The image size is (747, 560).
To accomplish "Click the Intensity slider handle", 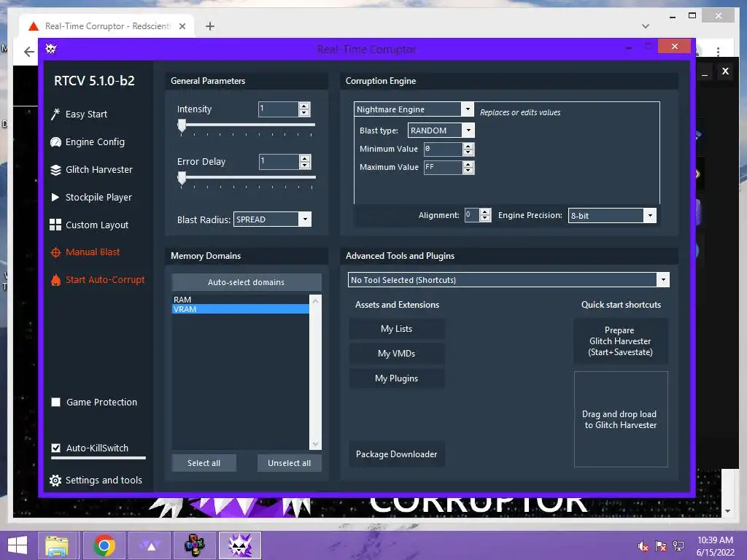I will [182, 125].
